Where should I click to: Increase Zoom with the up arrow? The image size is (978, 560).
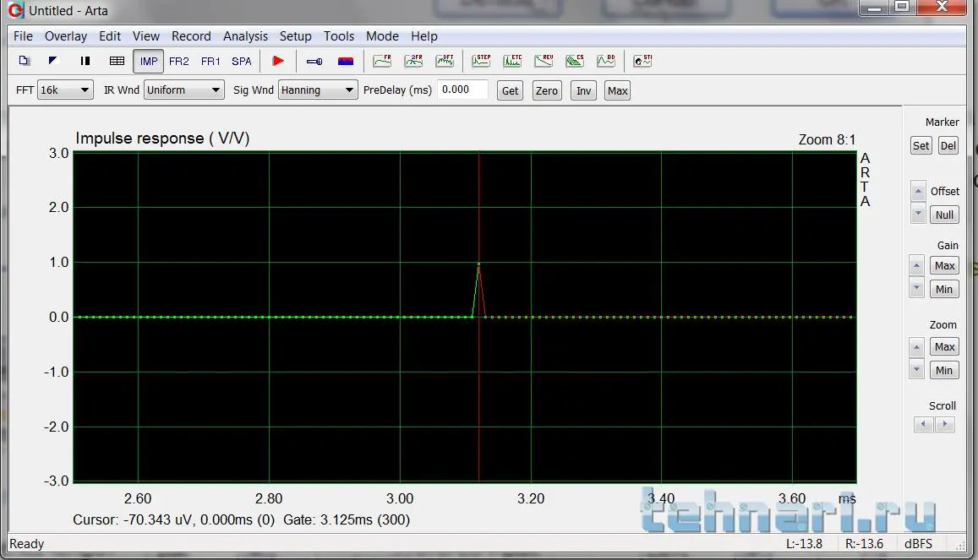[x=916, y=348]
